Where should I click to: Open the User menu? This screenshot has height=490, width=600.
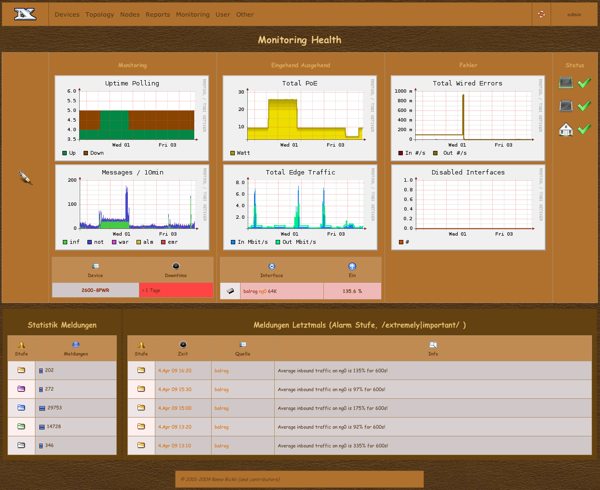click(x=223, y=15)
